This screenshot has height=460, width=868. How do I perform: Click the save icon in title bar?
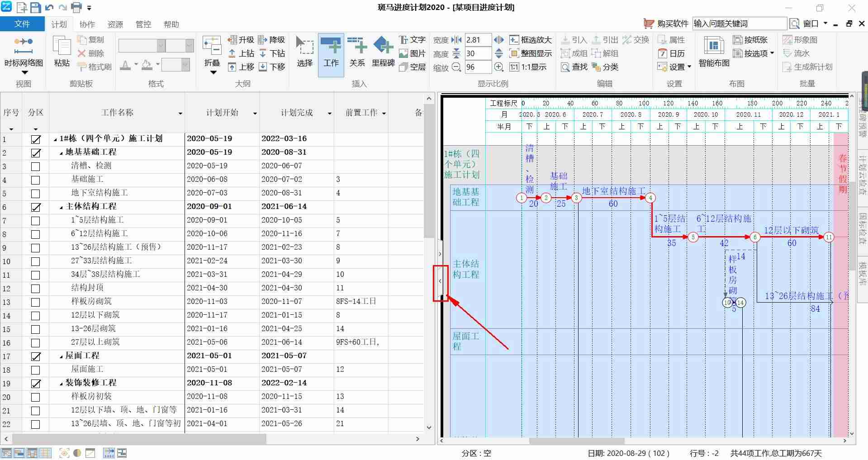(x=35, y=7)
